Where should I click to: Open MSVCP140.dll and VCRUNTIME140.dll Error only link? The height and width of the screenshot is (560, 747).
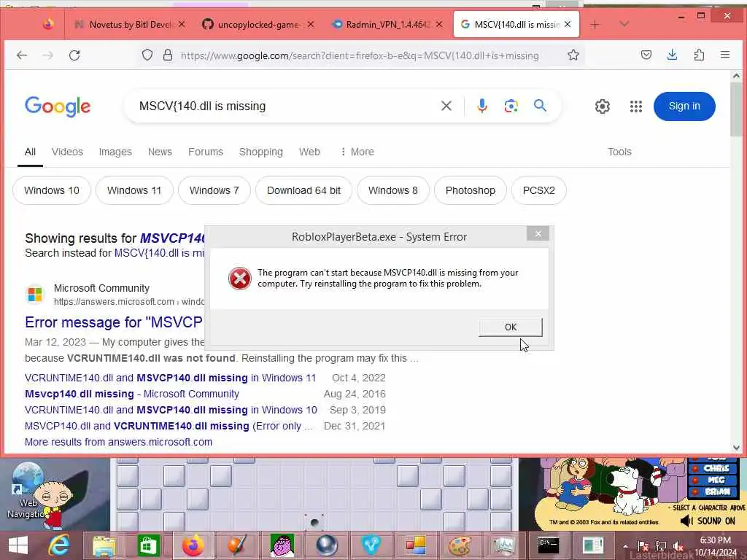point(169,426)
